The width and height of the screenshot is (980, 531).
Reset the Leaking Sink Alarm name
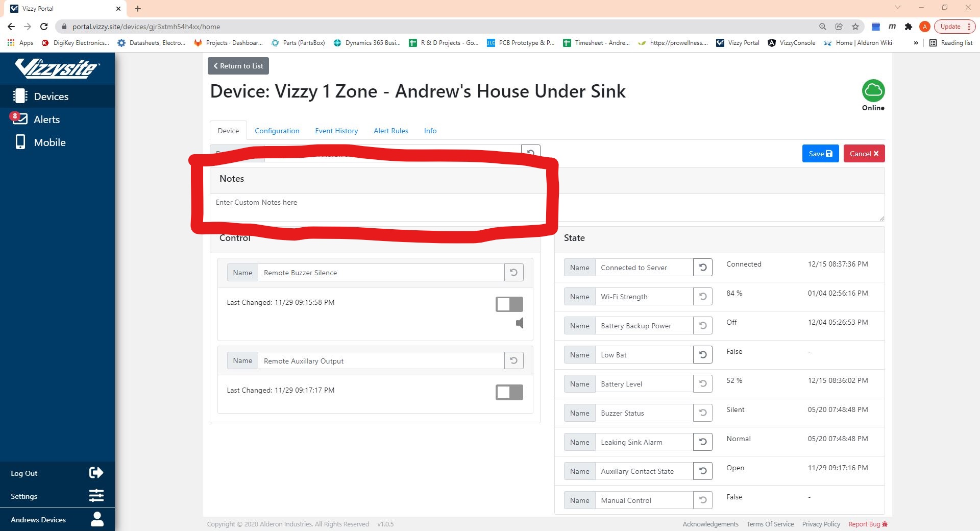tap(703, 442)
